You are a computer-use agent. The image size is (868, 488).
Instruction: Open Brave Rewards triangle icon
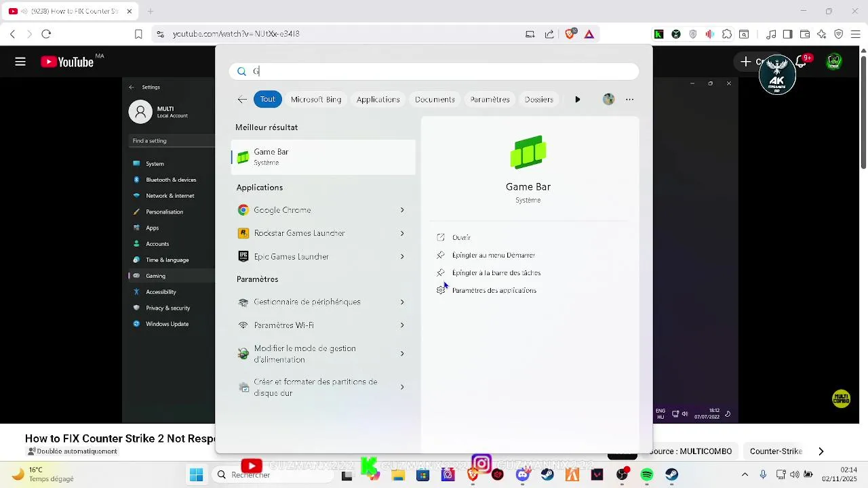pyautogui.click(x=589, y=34)
